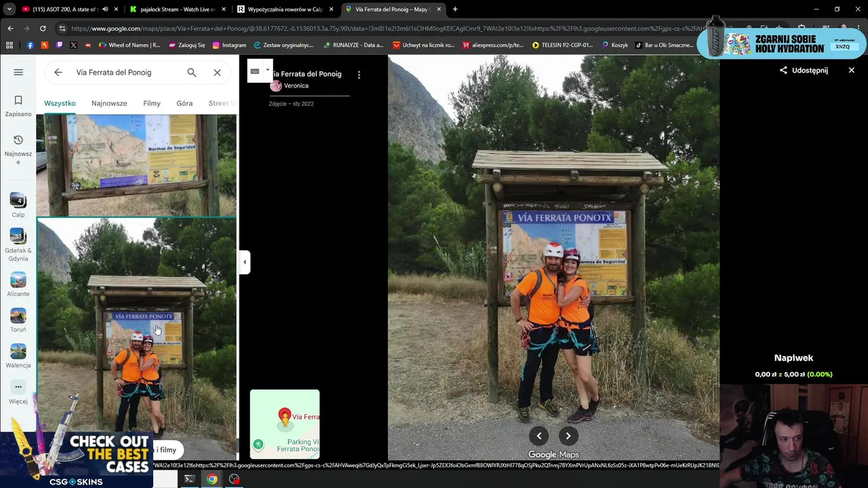Open the Zaloguj Się bookmark
This screenshot has width=868, height=488.
pos(186,45)
